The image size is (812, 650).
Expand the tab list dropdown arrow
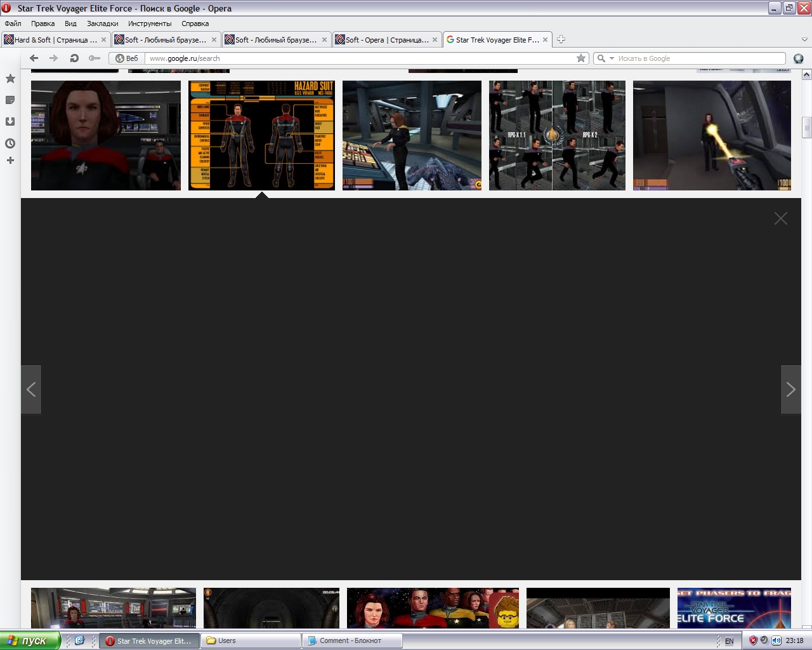click(804, 39)
